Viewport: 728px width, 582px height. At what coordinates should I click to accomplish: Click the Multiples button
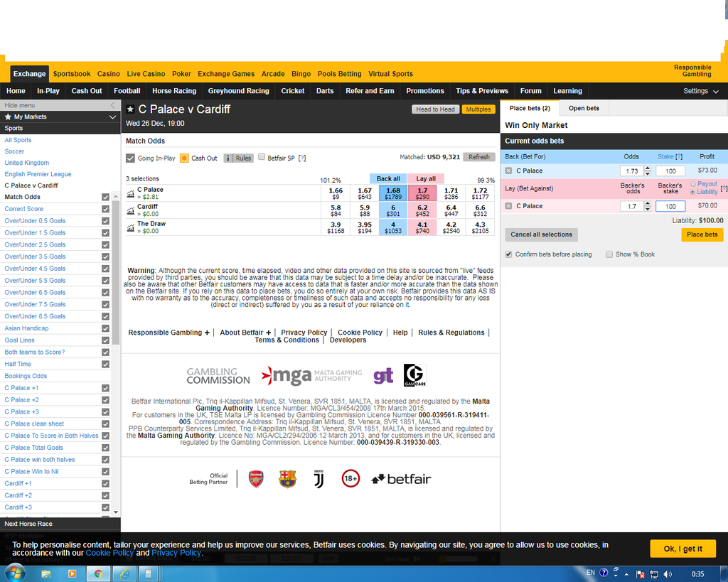click(478, 109)
